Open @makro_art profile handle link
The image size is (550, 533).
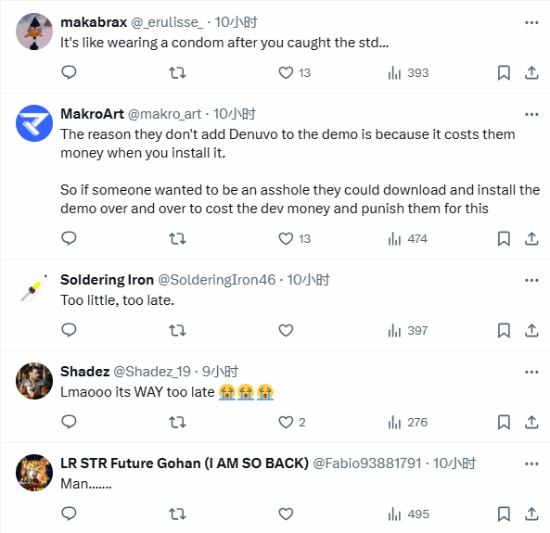[x=165, y=114]
